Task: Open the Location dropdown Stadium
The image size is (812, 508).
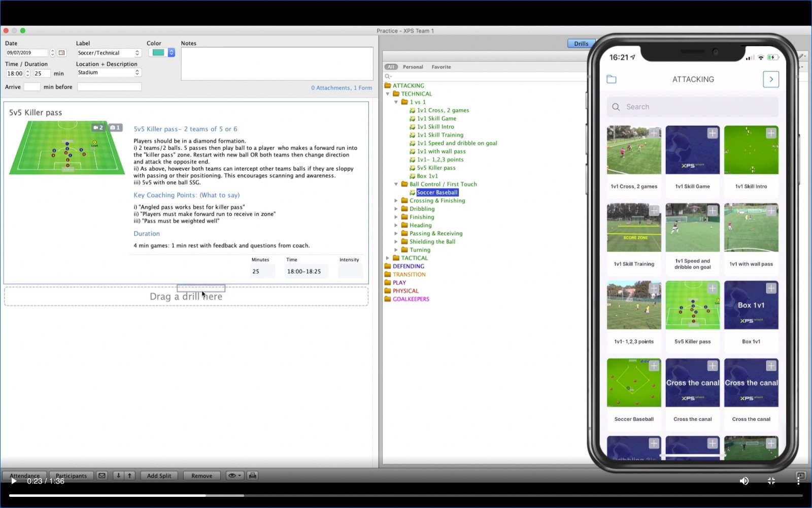Action: (109, 73)
